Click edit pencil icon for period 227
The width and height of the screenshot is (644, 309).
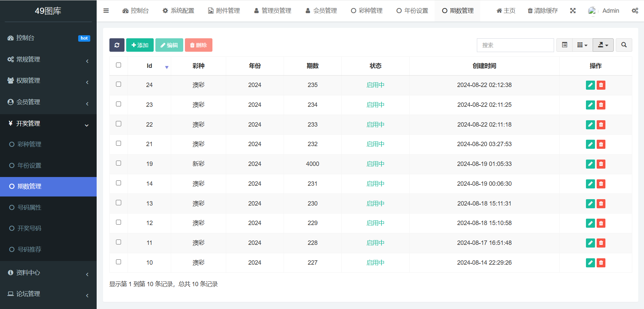point(590,263)
